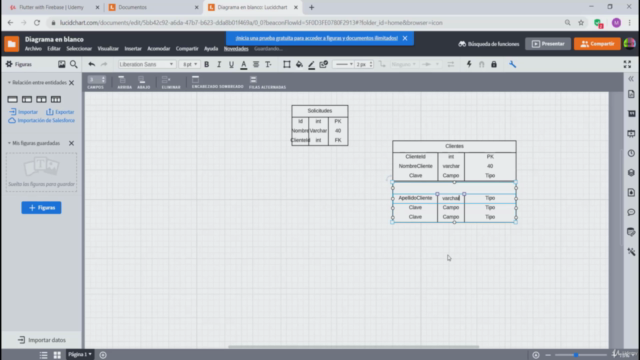Open the Liberation Sans font dropdown
Image resolution: width=640 pixels, height=360 pixels.
147,64
